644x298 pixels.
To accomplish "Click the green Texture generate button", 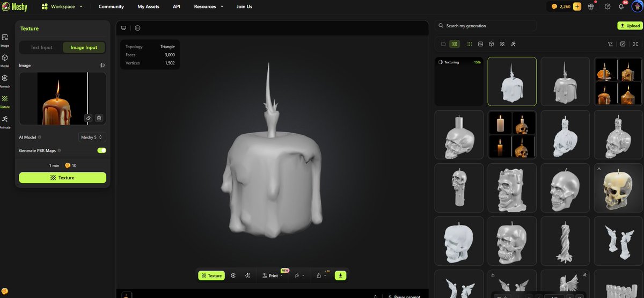I will (62, 178).
